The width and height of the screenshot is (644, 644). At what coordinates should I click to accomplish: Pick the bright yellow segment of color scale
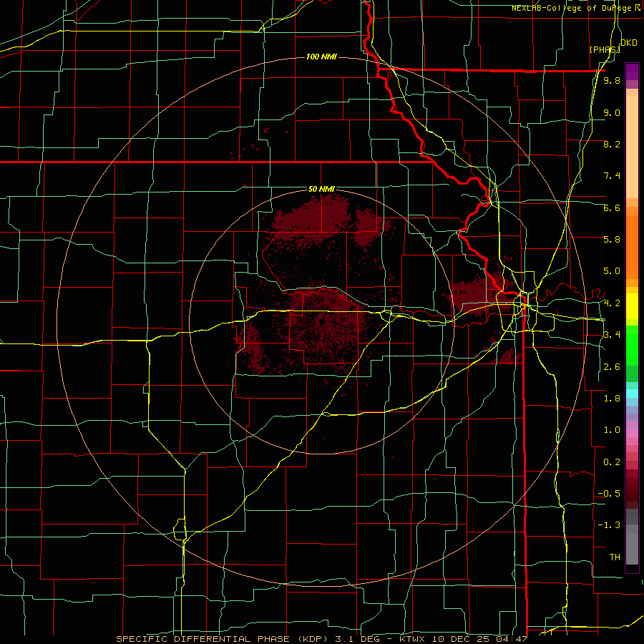point(632,306)
